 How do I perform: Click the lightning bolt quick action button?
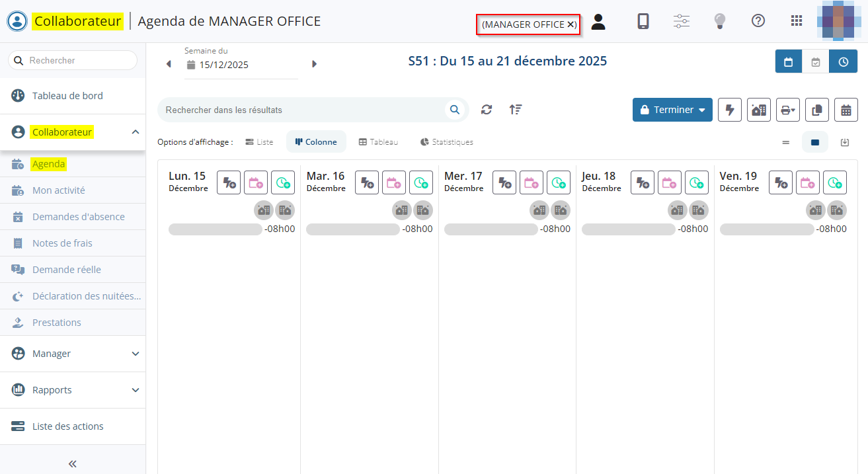coord(730,110)
